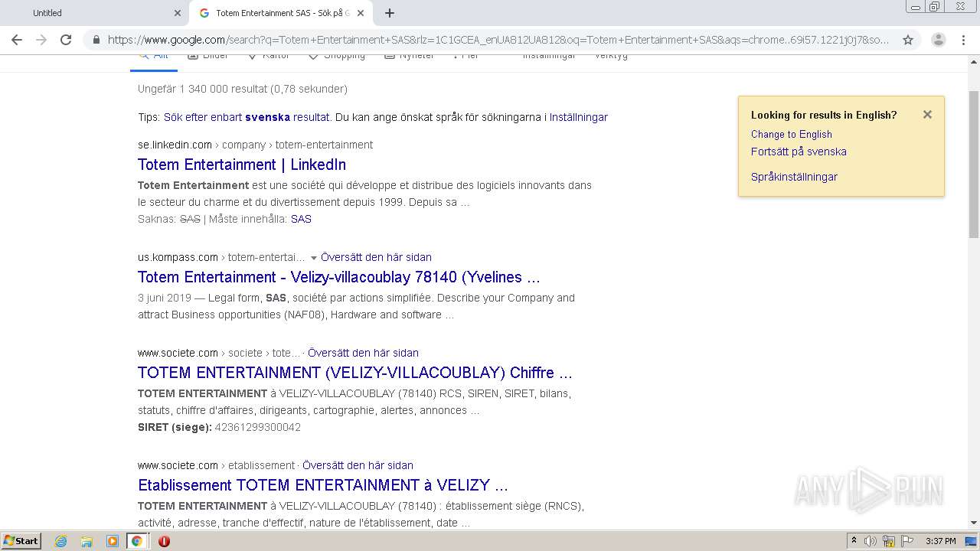Image resolution: width=980 pixels, height=551 pixels.
Task: View site security lock information
Action: [x=96, y=40]
